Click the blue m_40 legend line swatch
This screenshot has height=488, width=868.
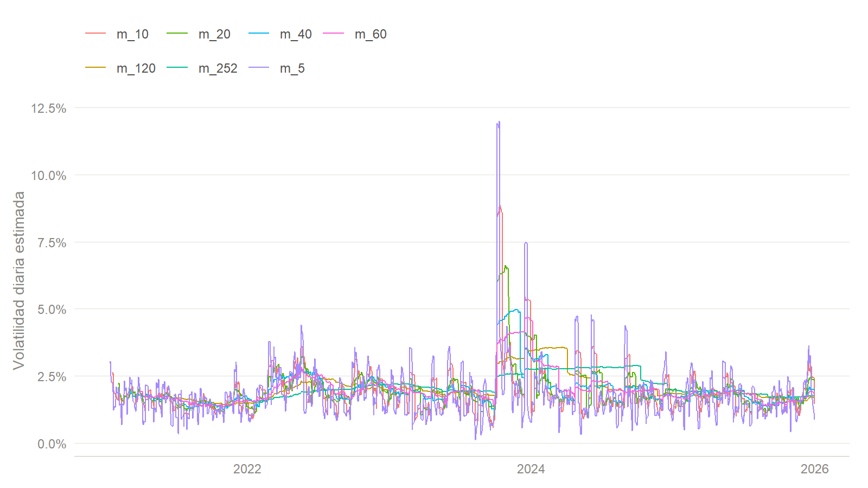point(259,34)
